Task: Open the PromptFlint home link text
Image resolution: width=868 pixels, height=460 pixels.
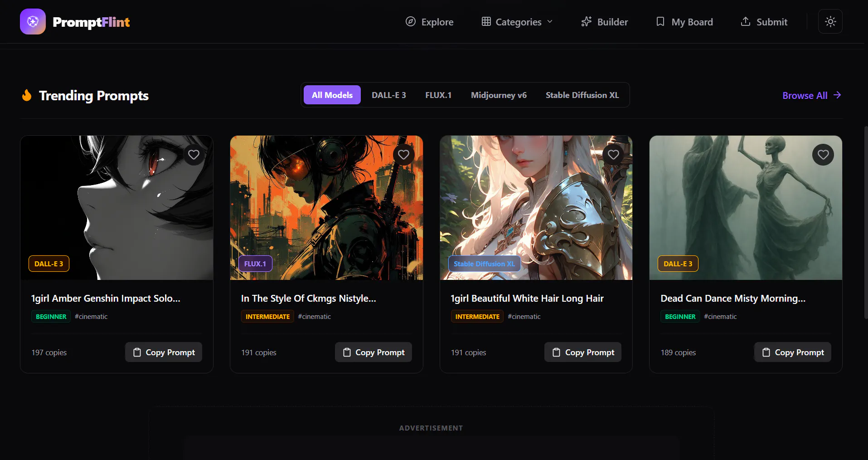Action: [91, 22]
